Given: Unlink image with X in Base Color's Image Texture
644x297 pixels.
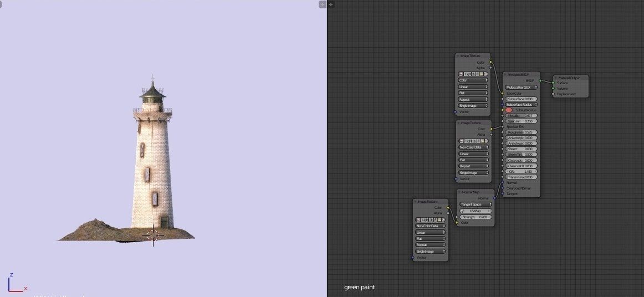Looking at the screenshot, I should [485, 74].
